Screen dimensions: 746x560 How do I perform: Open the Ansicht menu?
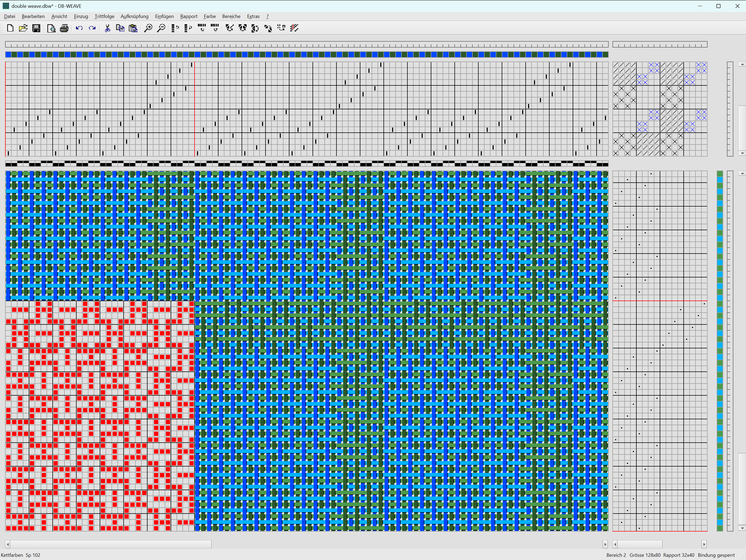point(59,16)
